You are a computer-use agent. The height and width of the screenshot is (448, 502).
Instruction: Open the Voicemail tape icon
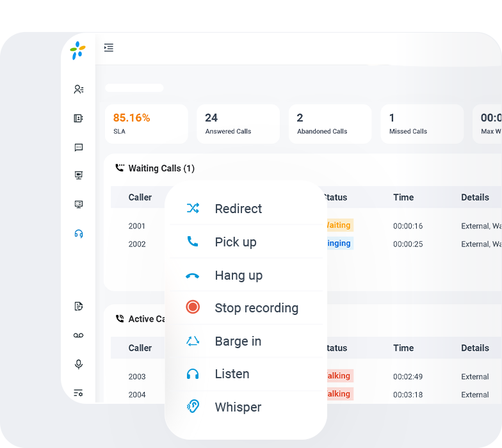pyautogui.click(x=78, y=335)
